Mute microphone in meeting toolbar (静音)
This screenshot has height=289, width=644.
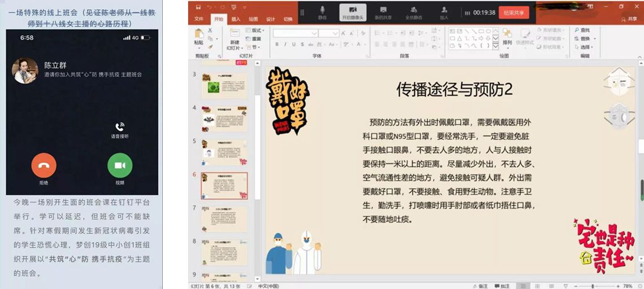coord(323,12)
